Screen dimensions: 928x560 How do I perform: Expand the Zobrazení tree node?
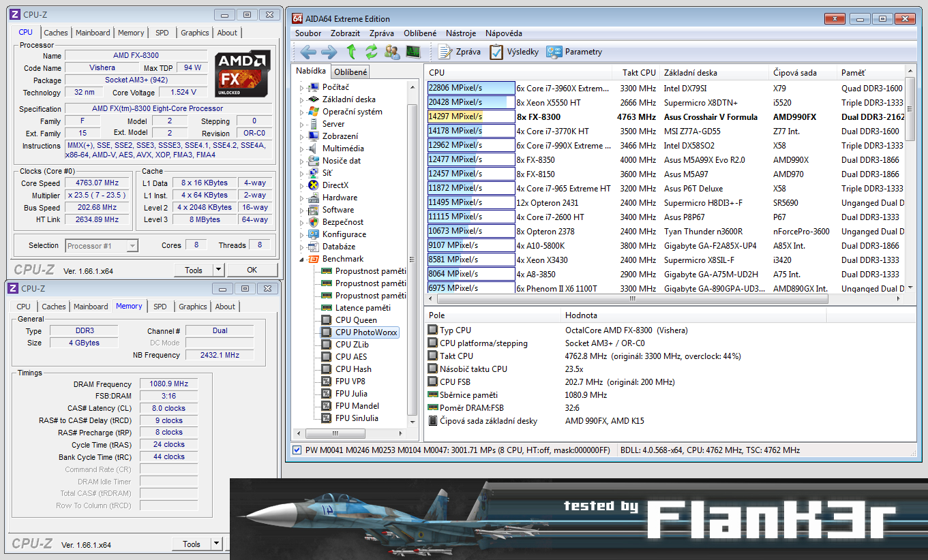pos(302,136)
